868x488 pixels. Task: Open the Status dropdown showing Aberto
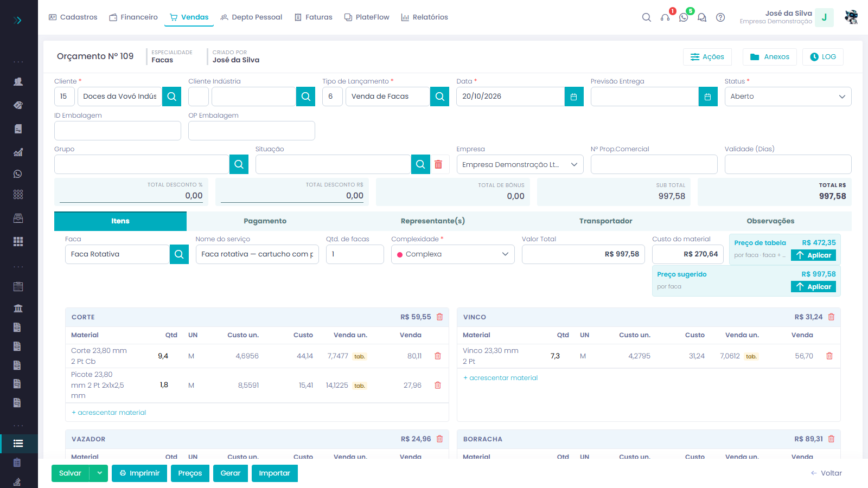pyautogui.click(x=788, y=97)
